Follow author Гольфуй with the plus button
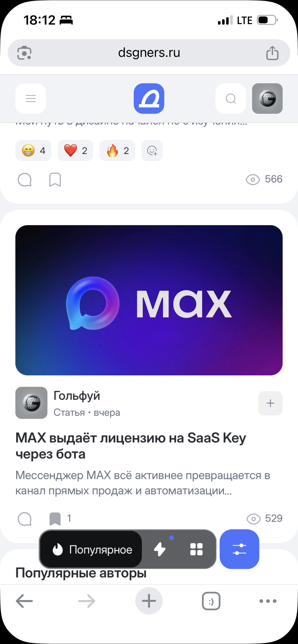 click(270, 403)
